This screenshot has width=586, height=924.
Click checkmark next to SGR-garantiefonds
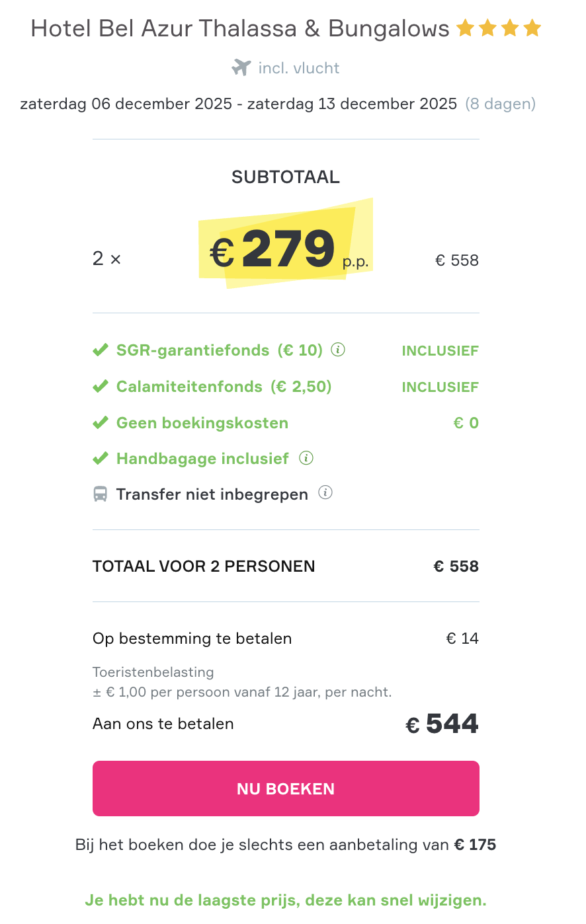point(101,350)
